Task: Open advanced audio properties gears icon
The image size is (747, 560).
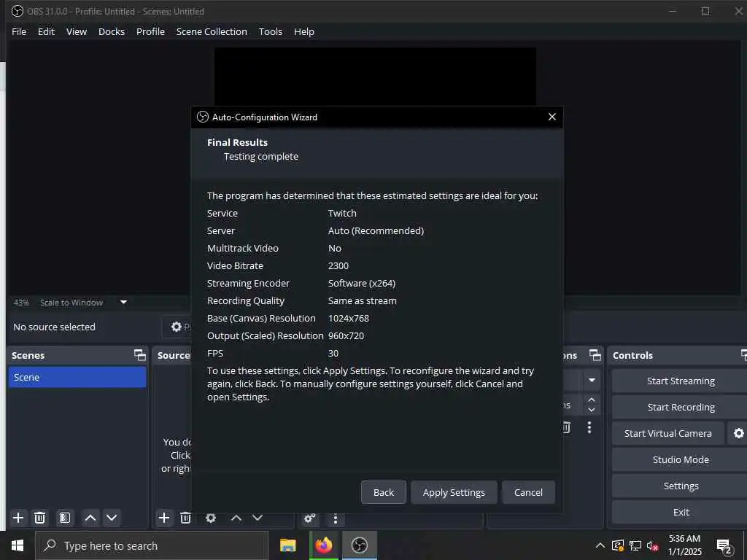Action: pos(309,518)
